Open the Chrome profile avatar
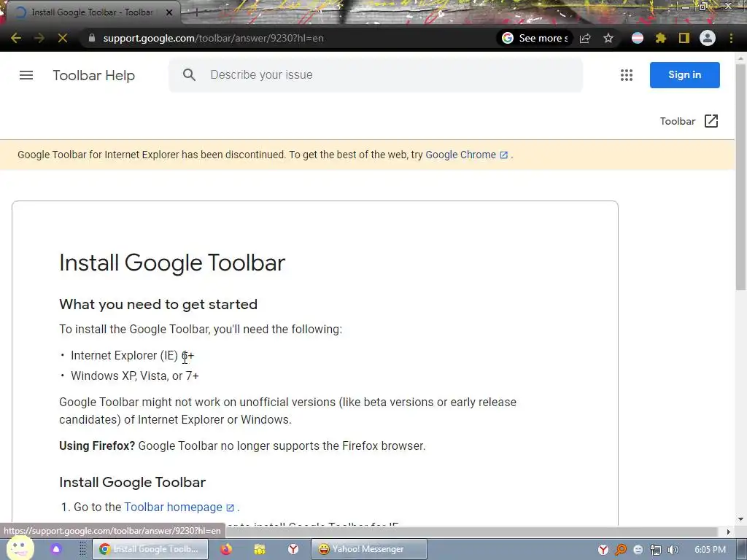This screenshot has width=747, height=560. pyautogui.click(x=708, y=38)
